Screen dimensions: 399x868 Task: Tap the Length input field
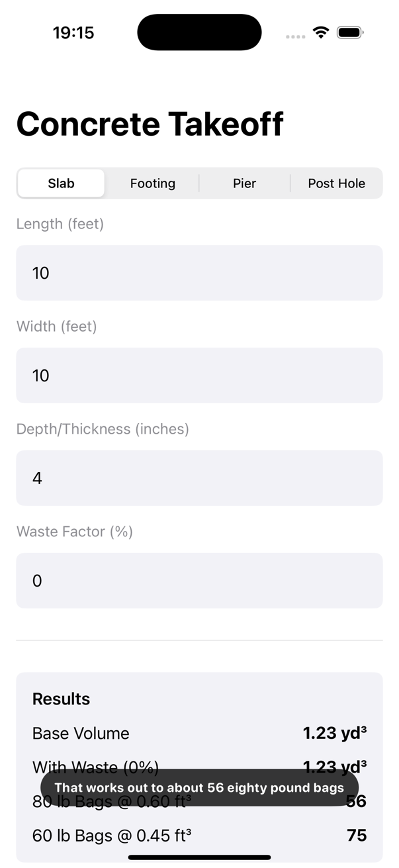coord(199,273)
